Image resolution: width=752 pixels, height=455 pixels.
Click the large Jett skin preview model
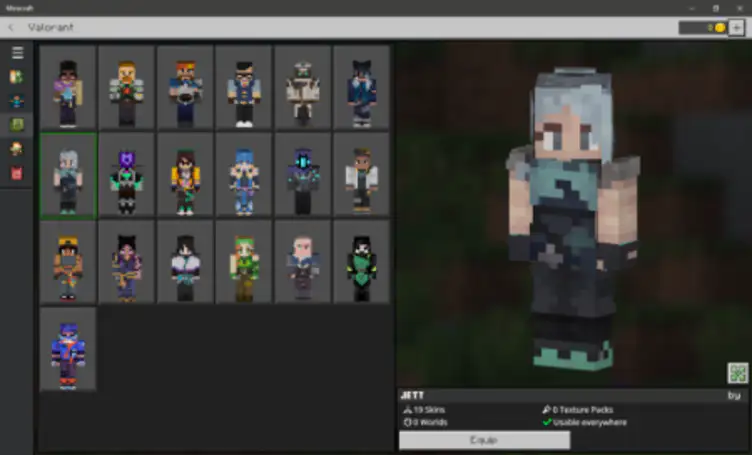coord(573,221)
